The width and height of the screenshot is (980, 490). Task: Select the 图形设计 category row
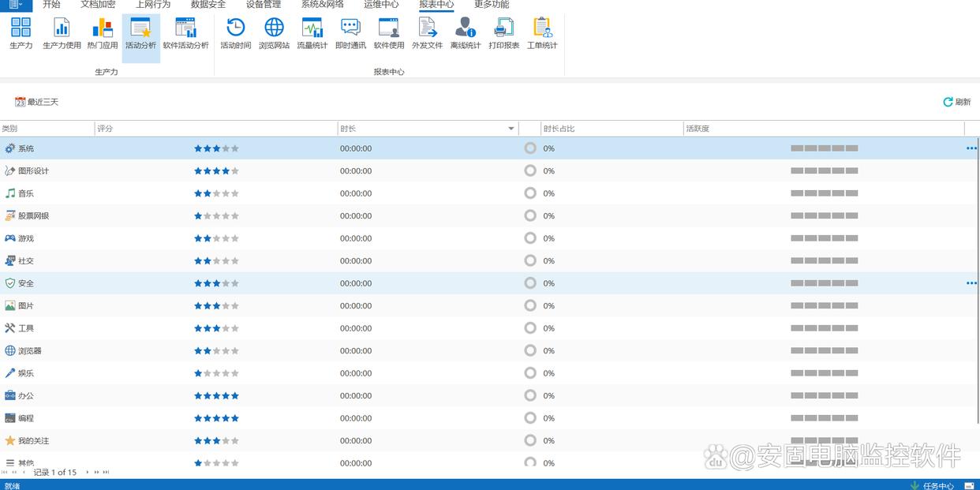coord(34,171)
